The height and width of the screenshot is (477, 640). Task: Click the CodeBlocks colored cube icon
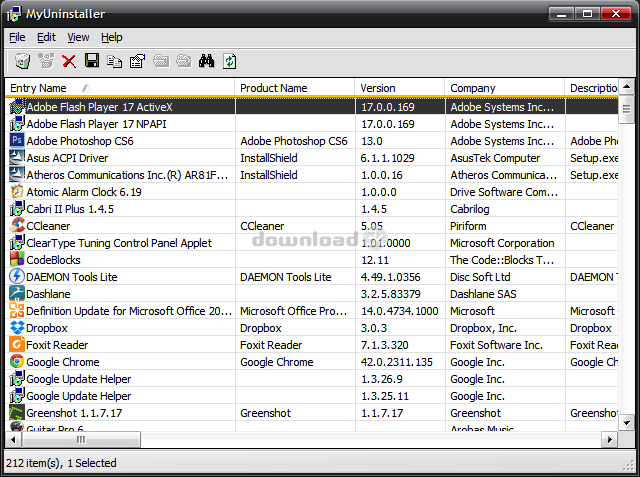pos(17,260)
